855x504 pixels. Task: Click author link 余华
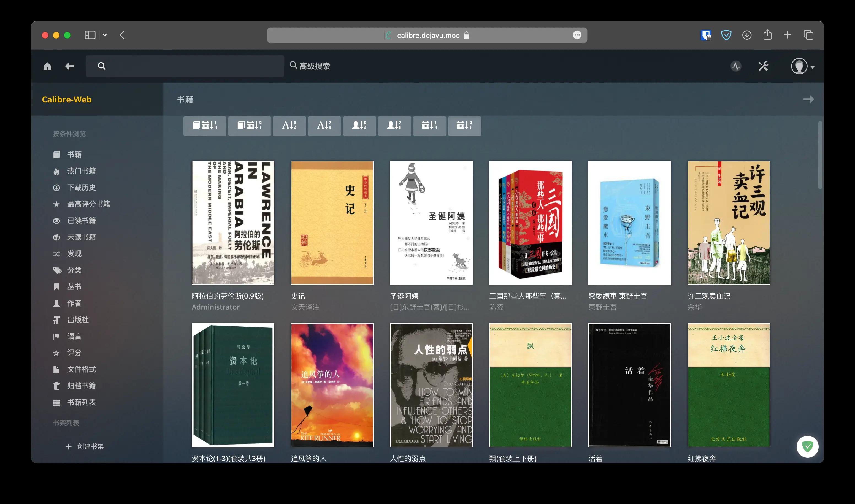pyautogui.click(x=695, y=307)
